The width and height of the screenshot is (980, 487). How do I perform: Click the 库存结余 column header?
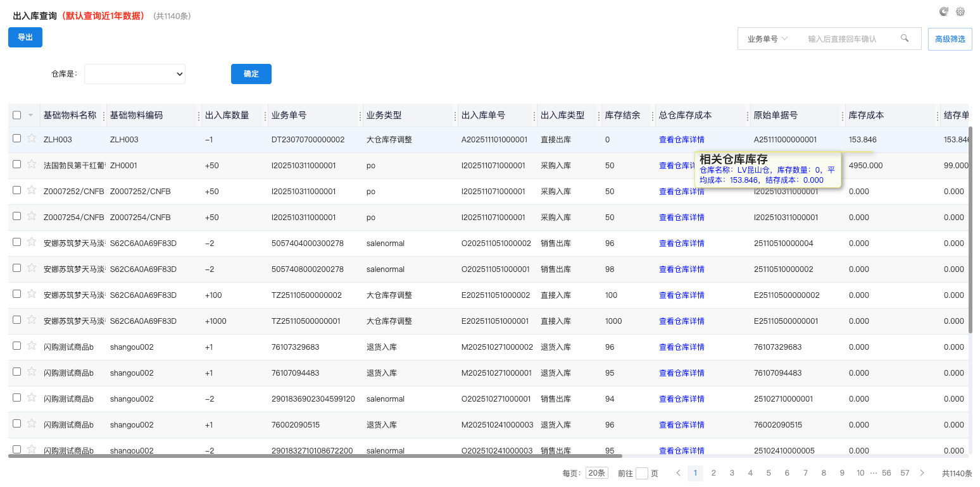tap(622, 116)
